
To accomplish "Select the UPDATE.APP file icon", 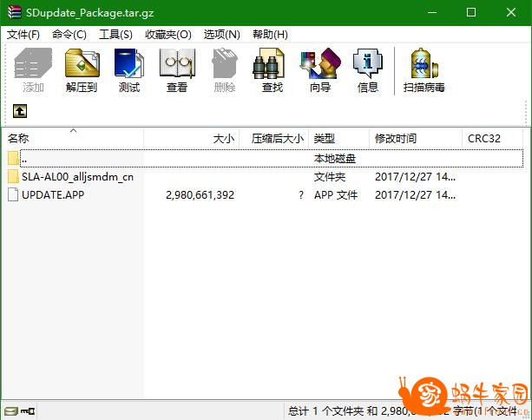I will (13, 194).
